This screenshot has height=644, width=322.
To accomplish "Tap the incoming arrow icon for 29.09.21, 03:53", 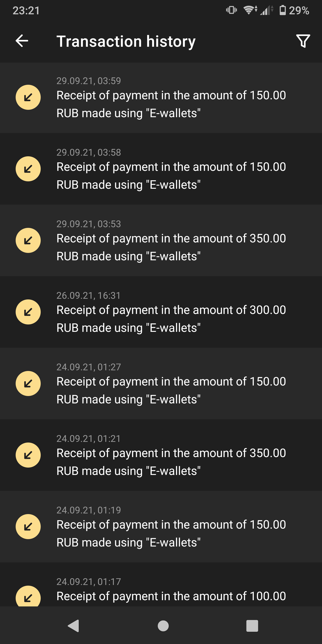I will (x=28, y=240).
